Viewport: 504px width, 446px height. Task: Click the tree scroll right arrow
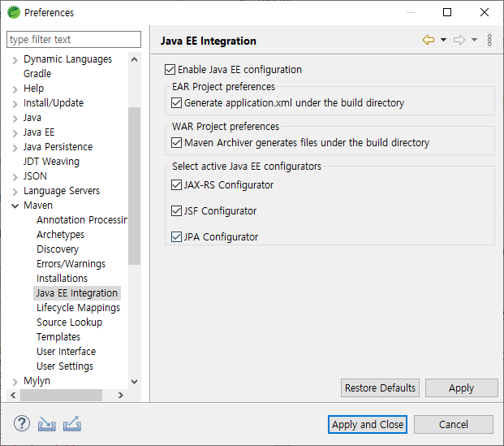pyautogui.click(x=121, y=395)
